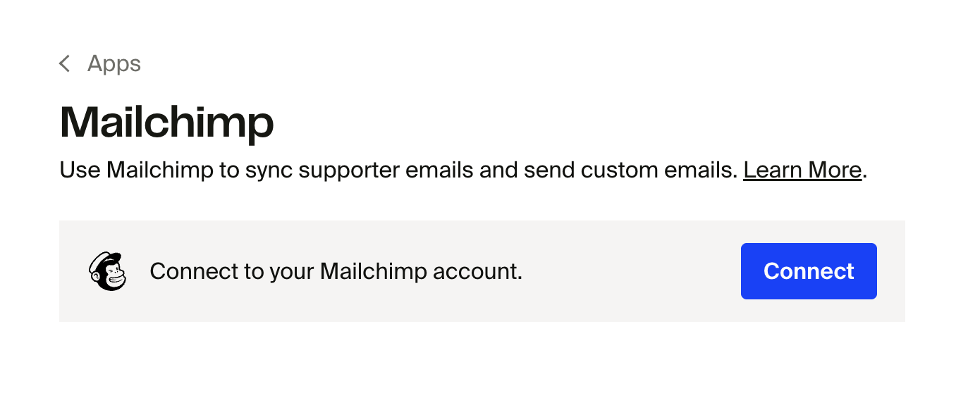Click the "Connect to your Mailchimp account" text

(x=336, y=271)
